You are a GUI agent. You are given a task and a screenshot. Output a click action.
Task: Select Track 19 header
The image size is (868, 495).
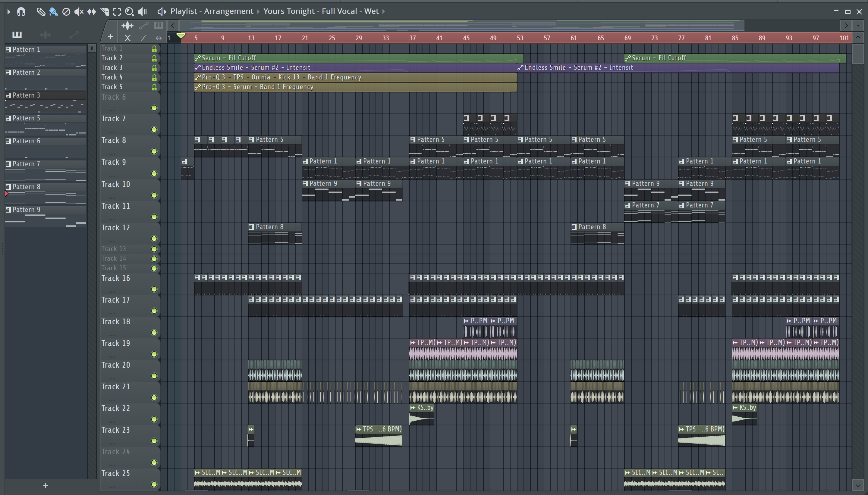(x=130, y=349)
